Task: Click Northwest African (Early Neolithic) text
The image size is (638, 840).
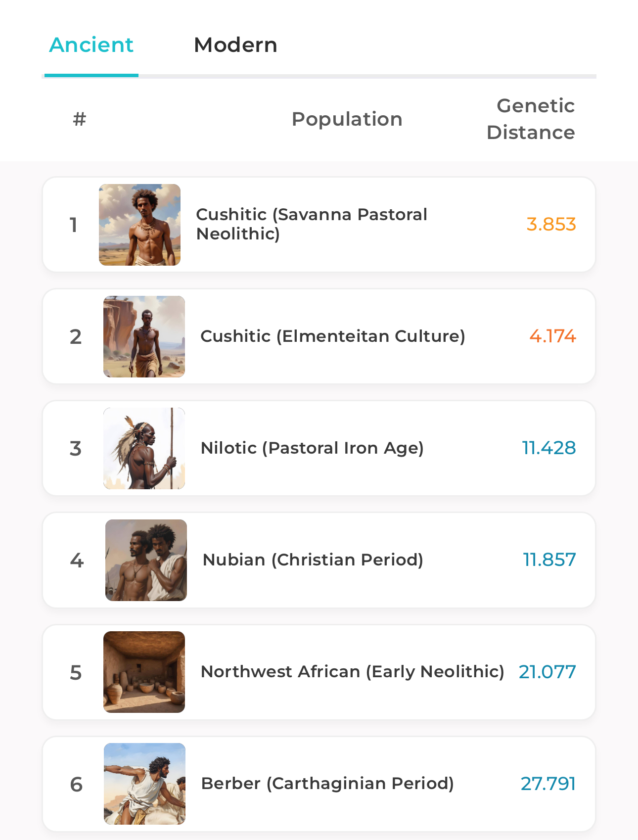Action: point(352,672)
